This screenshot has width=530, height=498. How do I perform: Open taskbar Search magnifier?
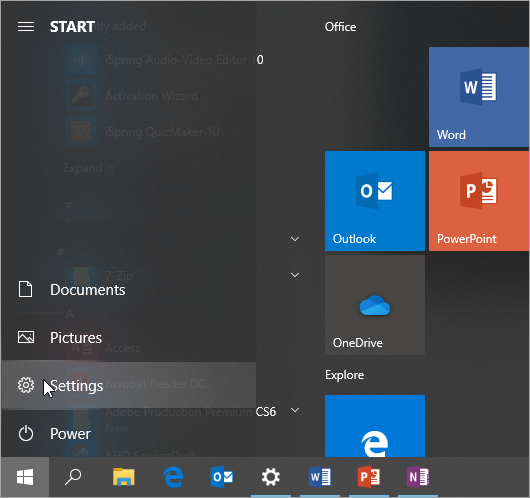pyautogui.click(x=73, y=477)
